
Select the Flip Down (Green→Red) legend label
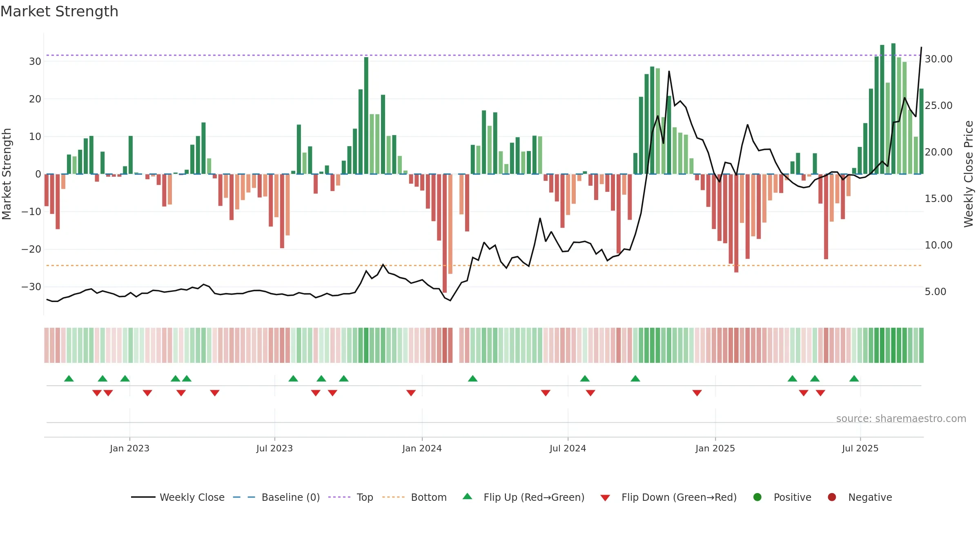pyautogui.click(x=679, y=497)
